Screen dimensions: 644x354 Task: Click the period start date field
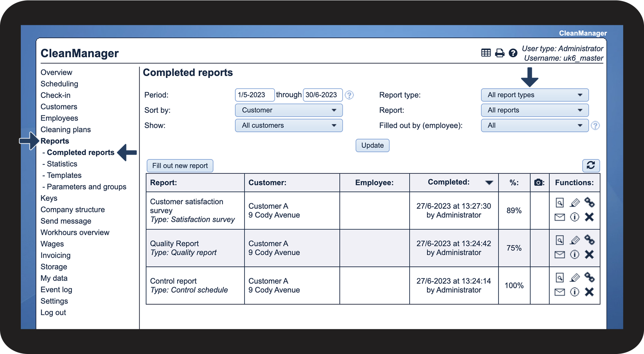[x=254, y=95]
